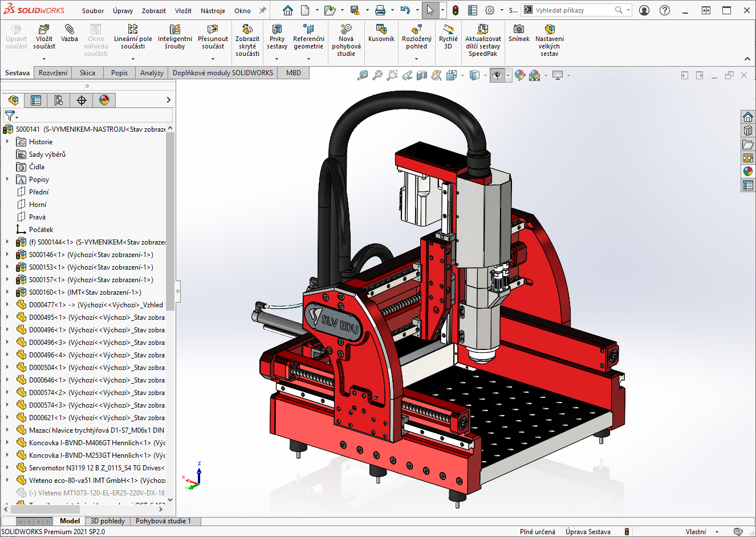Click Rychlé 3D tool
756x537 pixels.
coord(448,37)
